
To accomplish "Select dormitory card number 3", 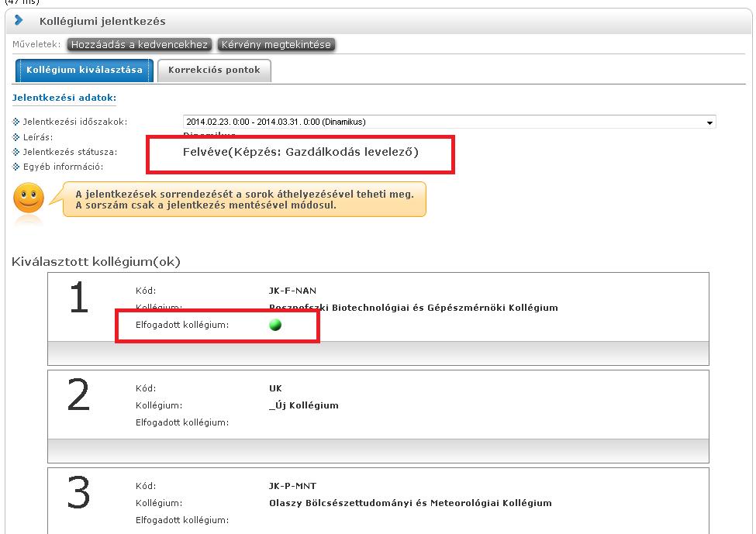I will (378, 501).
